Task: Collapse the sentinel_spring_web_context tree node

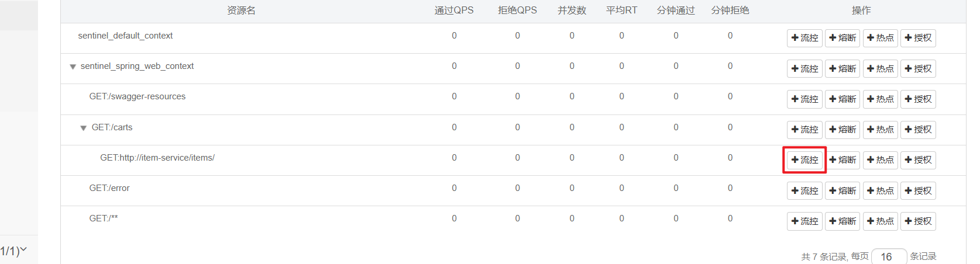Action: 73,67
